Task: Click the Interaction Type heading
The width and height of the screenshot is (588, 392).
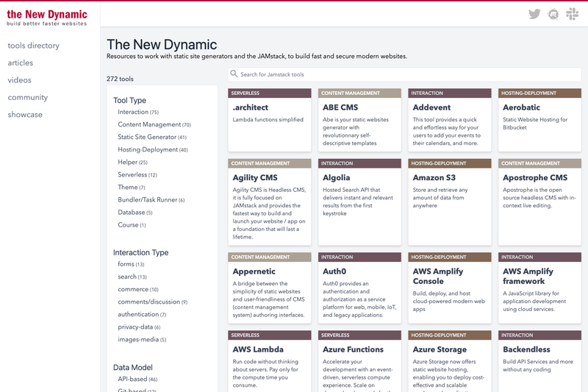Action: coord(140,252)
